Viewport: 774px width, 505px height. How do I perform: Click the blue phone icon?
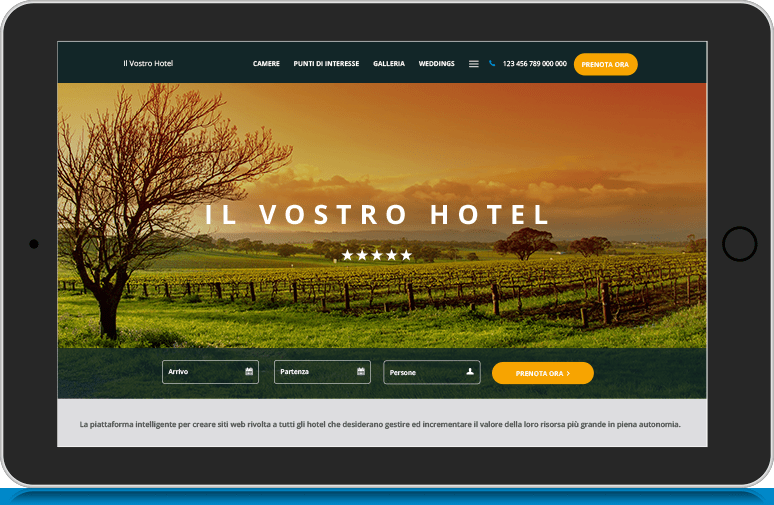click(x=492, y=63)
